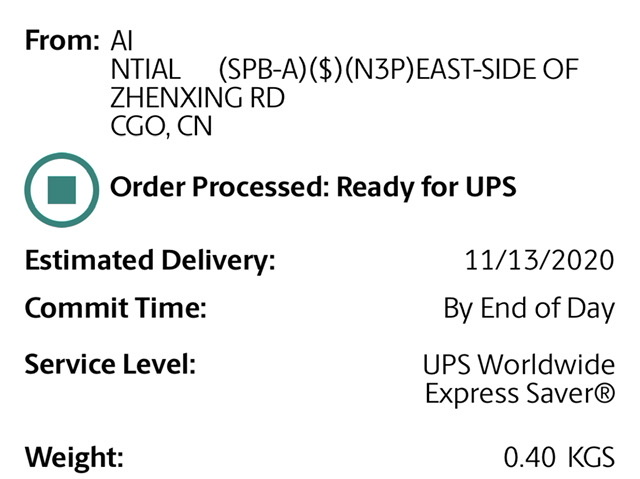Click the Estimated Delivery: label

pos(149,262)
